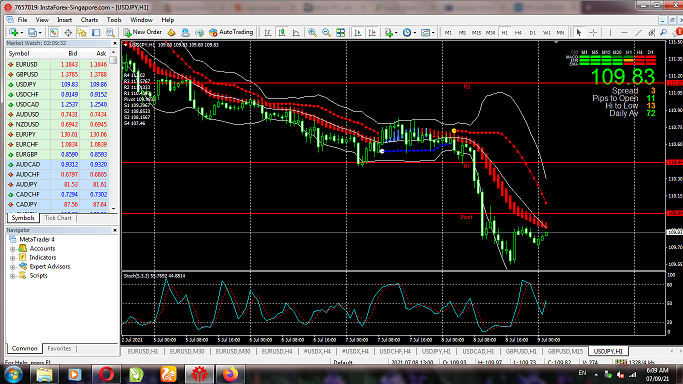Screen dimensions: 683x384
Task: Expand the Accounts tree node
Action: click(x=13, y=249)
